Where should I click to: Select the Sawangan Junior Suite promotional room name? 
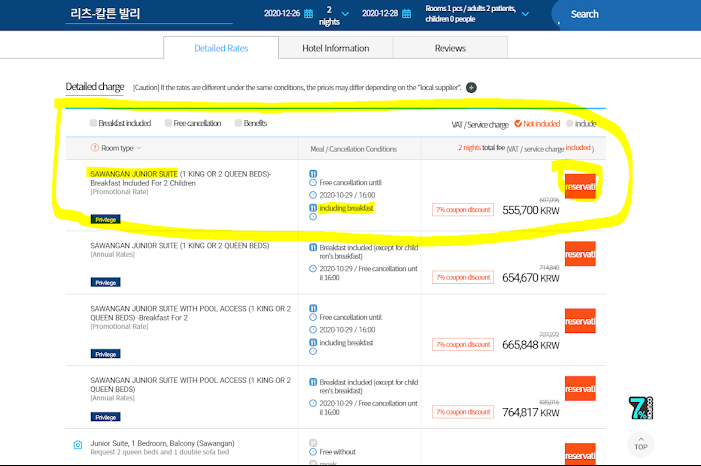pyautogui.click(x=181, y=178)
